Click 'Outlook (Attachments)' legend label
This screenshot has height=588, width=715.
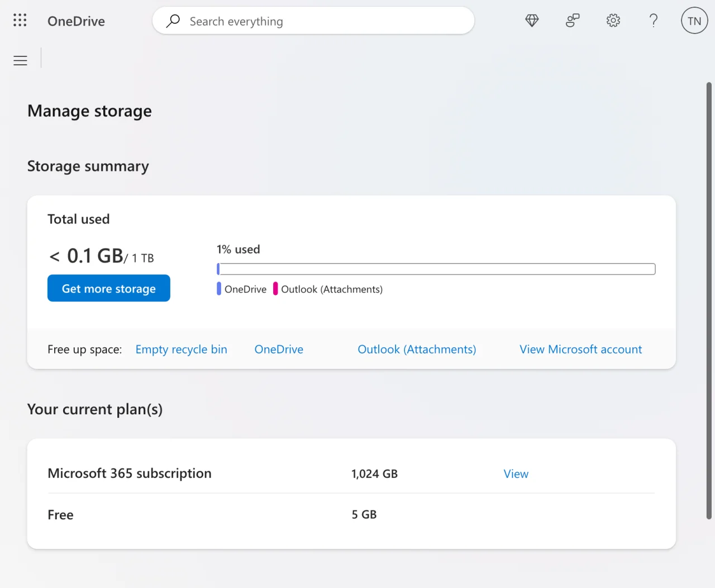(332, 289)
